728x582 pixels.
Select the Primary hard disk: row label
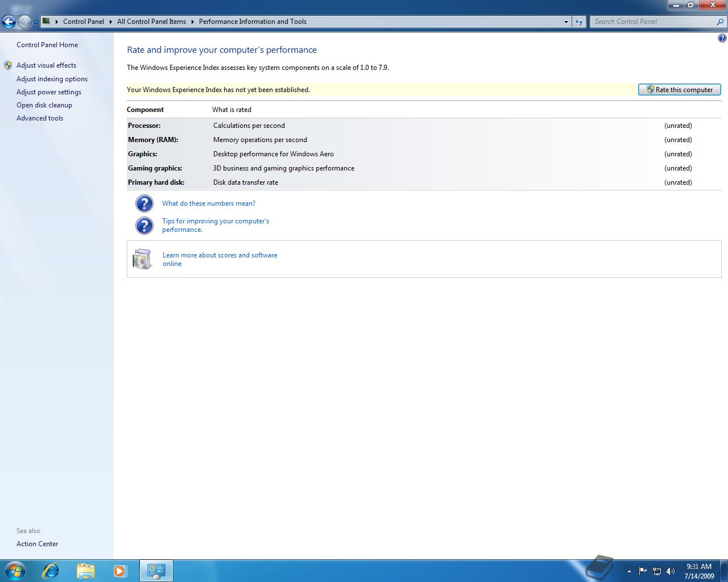click(x=156, y=182)
